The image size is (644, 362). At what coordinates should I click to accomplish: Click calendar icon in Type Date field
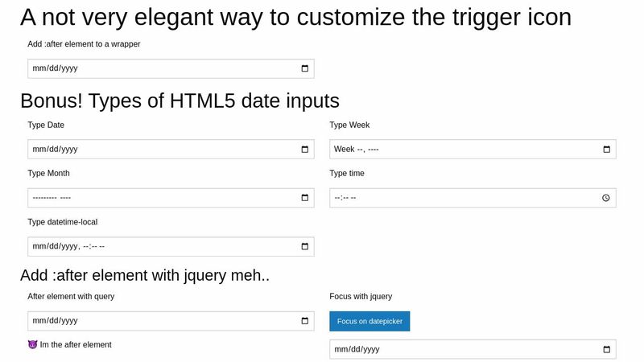[305, 150]
